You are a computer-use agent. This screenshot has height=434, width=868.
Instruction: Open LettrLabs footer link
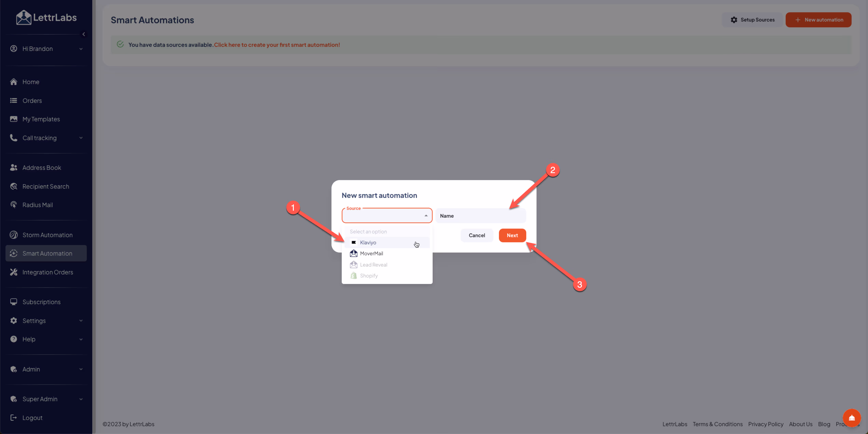click(x=675, y=424)
